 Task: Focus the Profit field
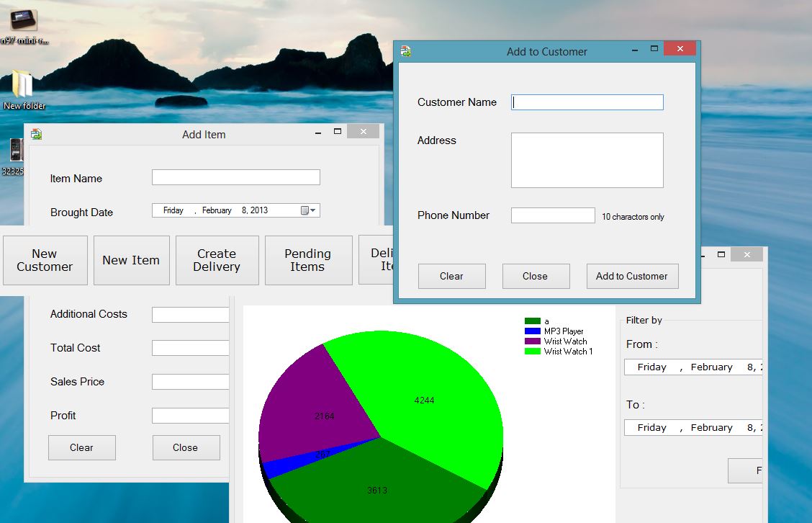pos(190,416)
